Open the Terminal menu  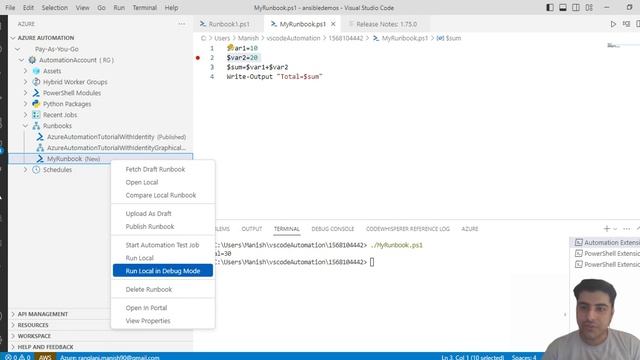coord(144,8)
